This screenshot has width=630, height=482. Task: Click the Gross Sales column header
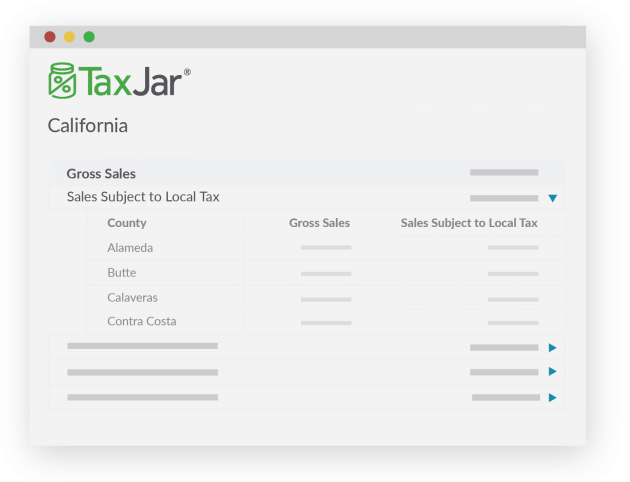tap(319, 223)
